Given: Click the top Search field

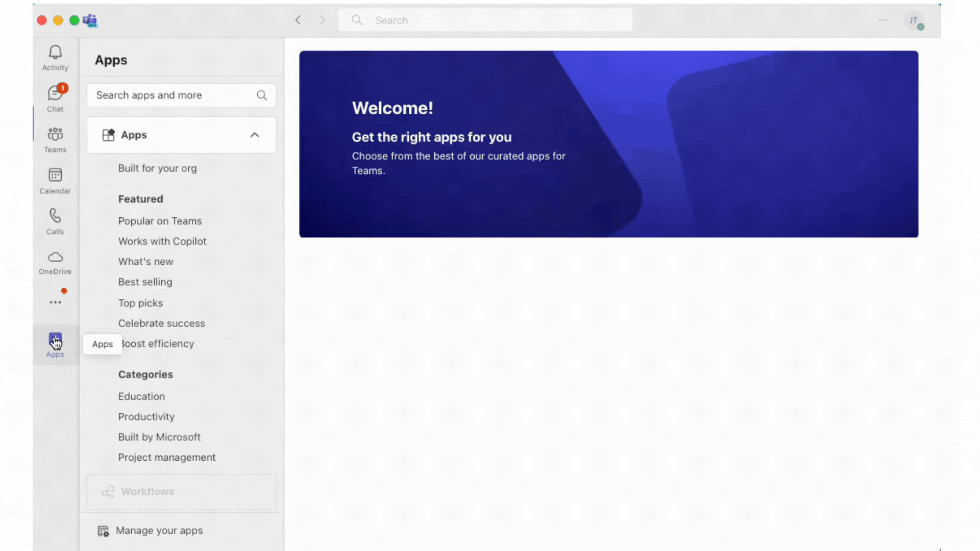Looking at the screenshot, I should point(485,20).
